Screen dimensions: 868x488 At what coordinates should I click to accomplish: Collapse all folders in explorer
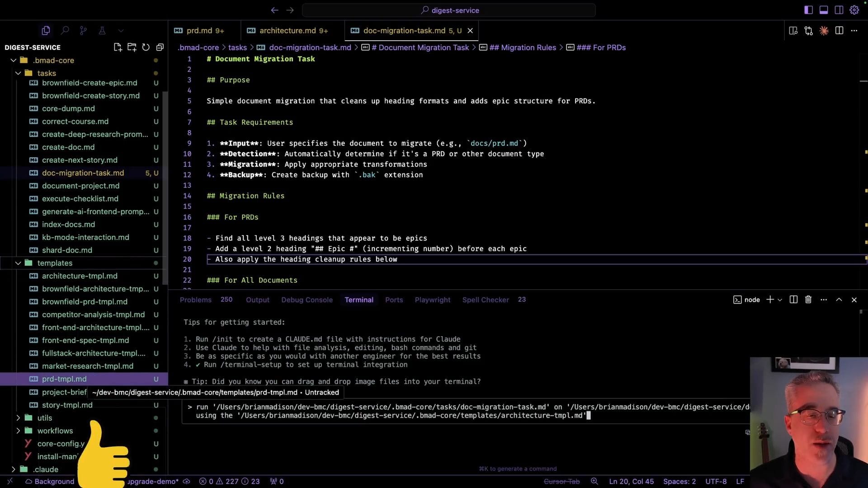coord(160,47)
